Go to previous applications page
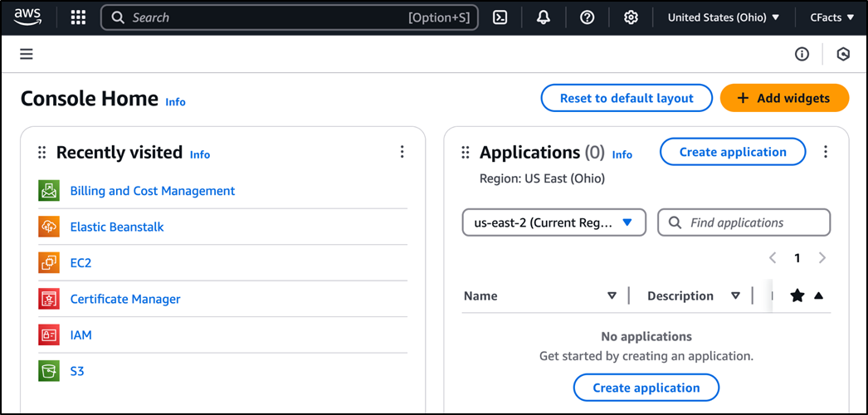Image resolution: width=868 pixels, height=415 pixels. [773, 258]
